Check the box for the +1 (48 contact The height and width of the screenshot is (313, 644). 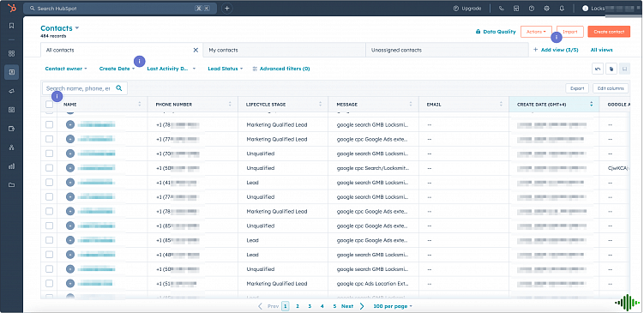pyautogui.click(x=49, y=255)
